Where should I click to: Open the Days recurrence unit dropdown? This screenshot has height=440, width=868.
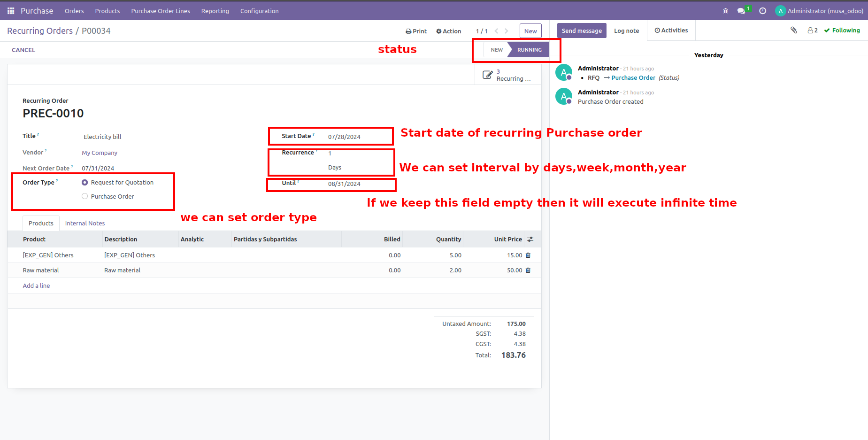pos(334,167)
